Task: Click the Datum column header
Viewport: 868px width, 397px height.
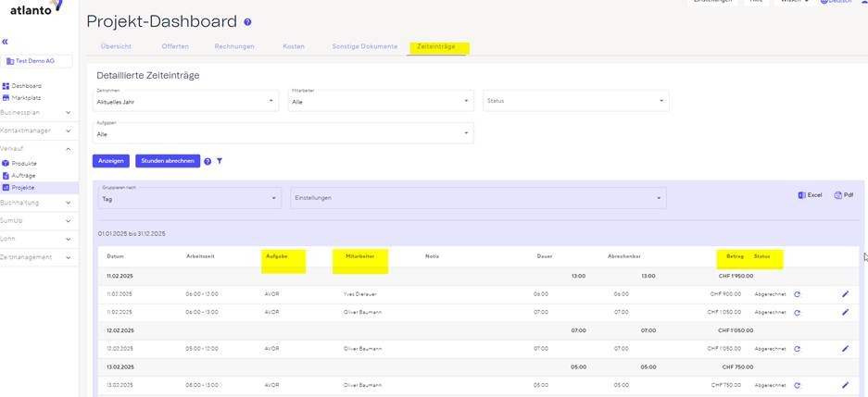Action: click(x=115, y=256)
